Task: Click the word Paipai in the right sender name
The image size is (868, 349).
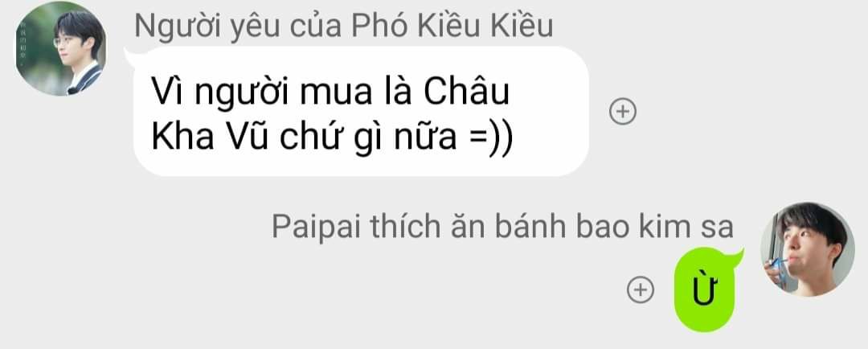Action: coord(317,228)
